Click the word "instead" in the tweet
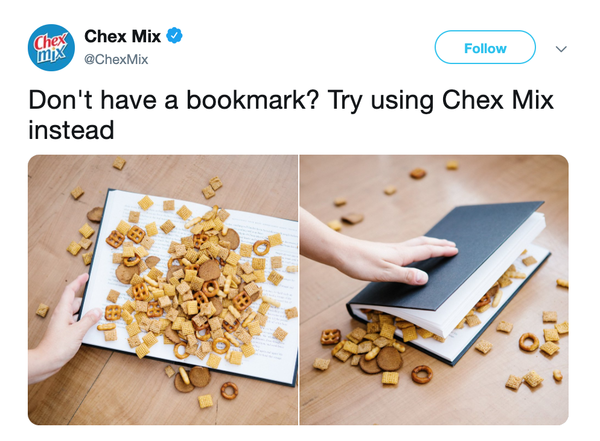The width and height of the screenshot is (600, 441). 71,130
